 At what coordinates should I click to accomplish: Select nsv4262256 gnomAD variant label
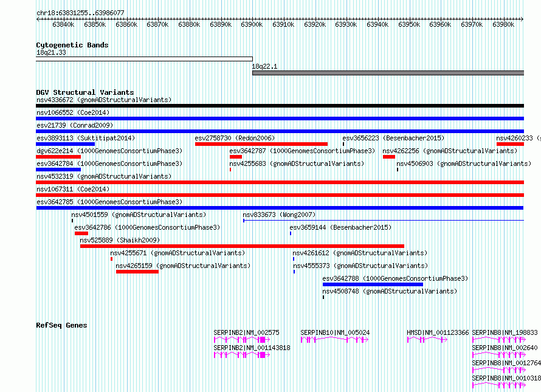point(450,151)
